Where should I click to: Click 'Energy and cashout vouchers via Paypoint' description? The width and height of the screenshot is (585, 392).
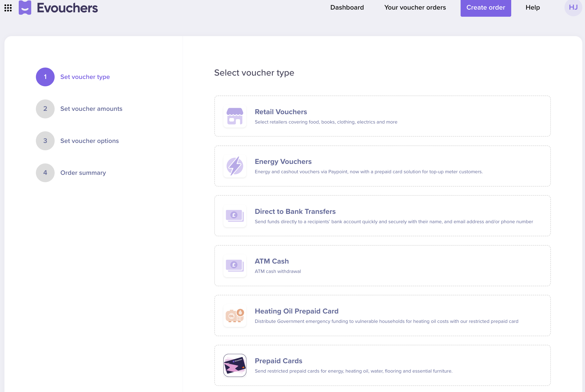coord(369,172)
